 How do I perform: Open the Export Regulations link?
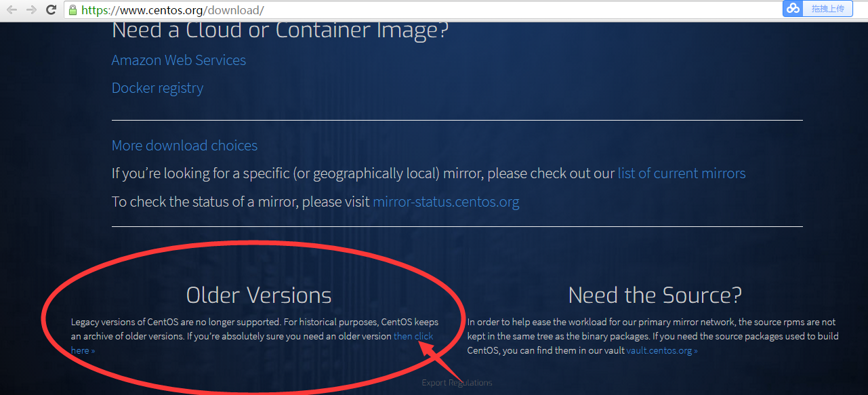[457, 383]
